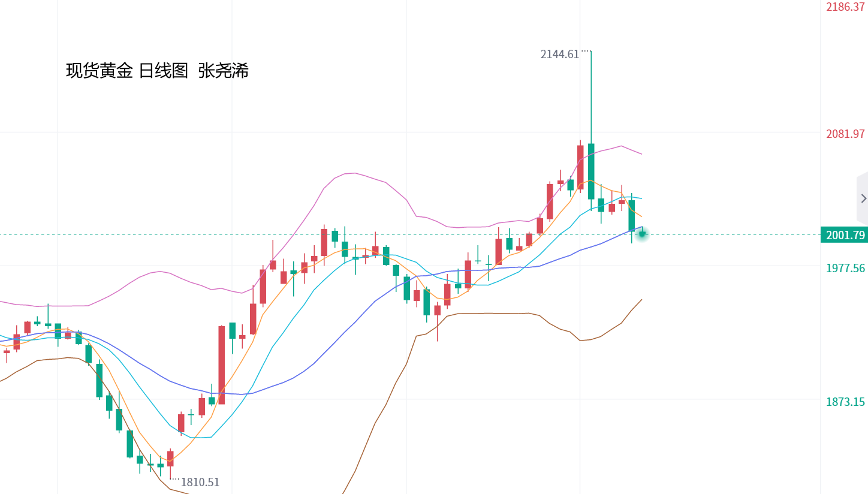Select the small red candle at the 1810.51 low
The width and height of the screenshot is (868, 494).
(170, 458)
